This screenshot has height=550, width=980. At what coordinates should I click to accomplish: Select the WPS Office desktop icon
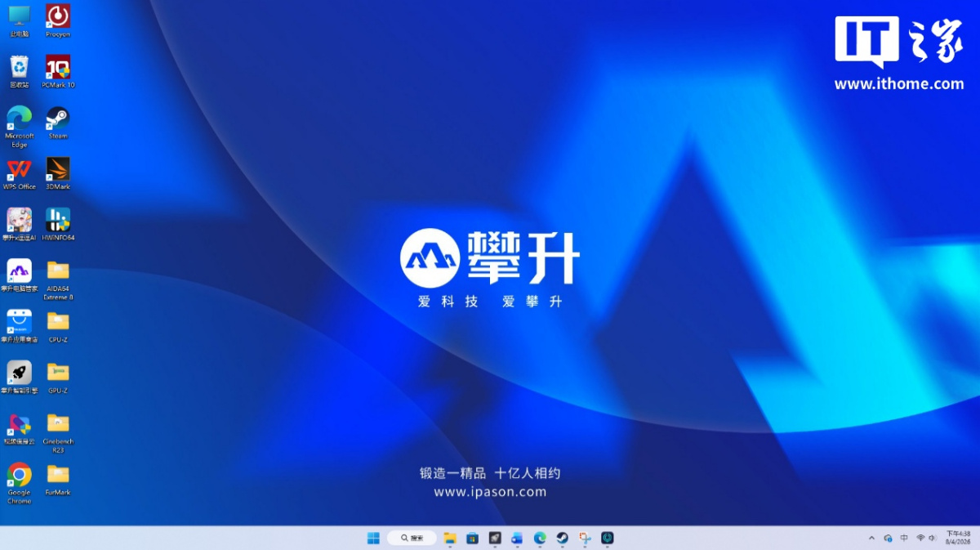[19, 169]
